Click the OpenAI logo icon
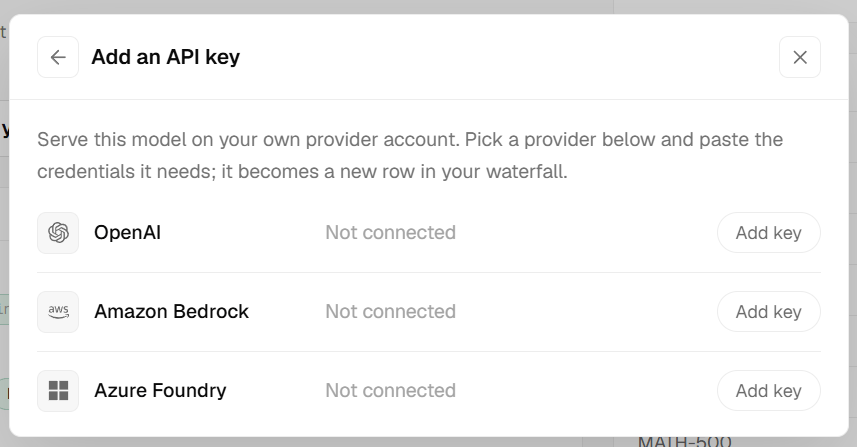Image resolution: width=857 pixels, height=447 pixels. 58,233
